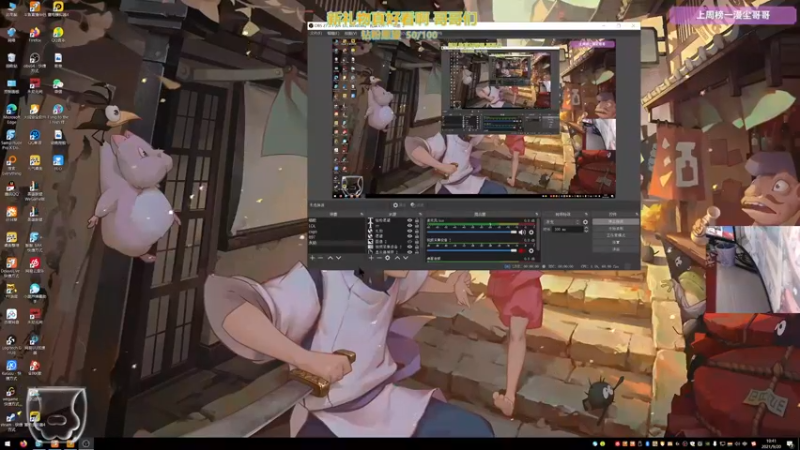Open the 编辑 menu in OBS
The width and height of the screenshot is (800, 450).
tap(333, 33)
